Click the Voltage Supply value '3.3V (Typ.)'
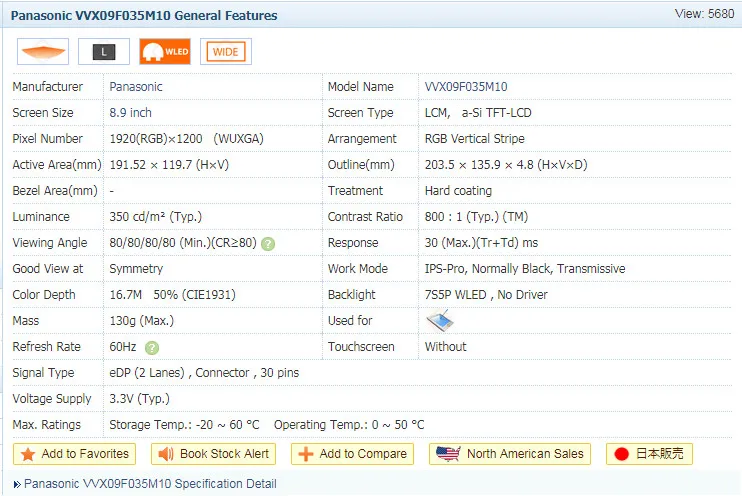 point(140,399)
